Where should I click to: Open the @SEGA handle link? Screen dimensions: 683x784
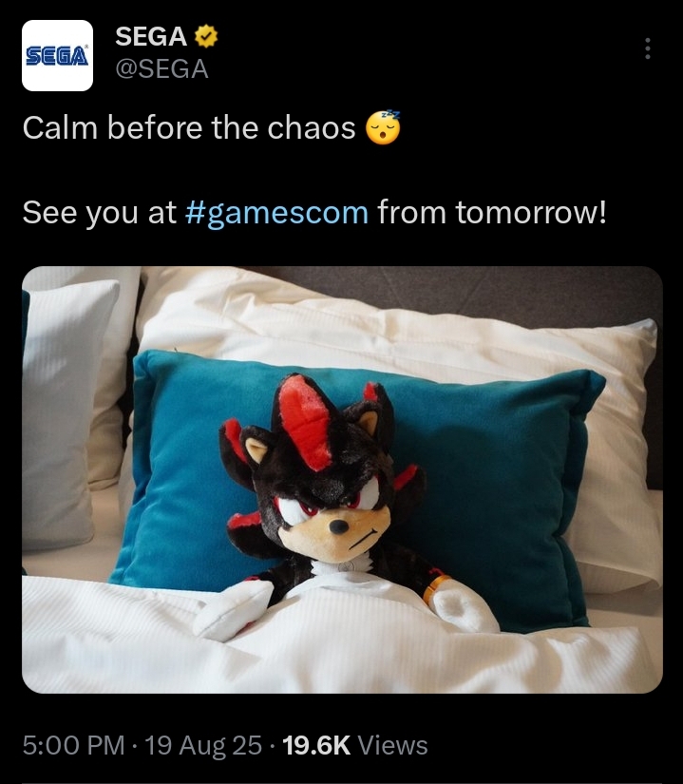161,68
